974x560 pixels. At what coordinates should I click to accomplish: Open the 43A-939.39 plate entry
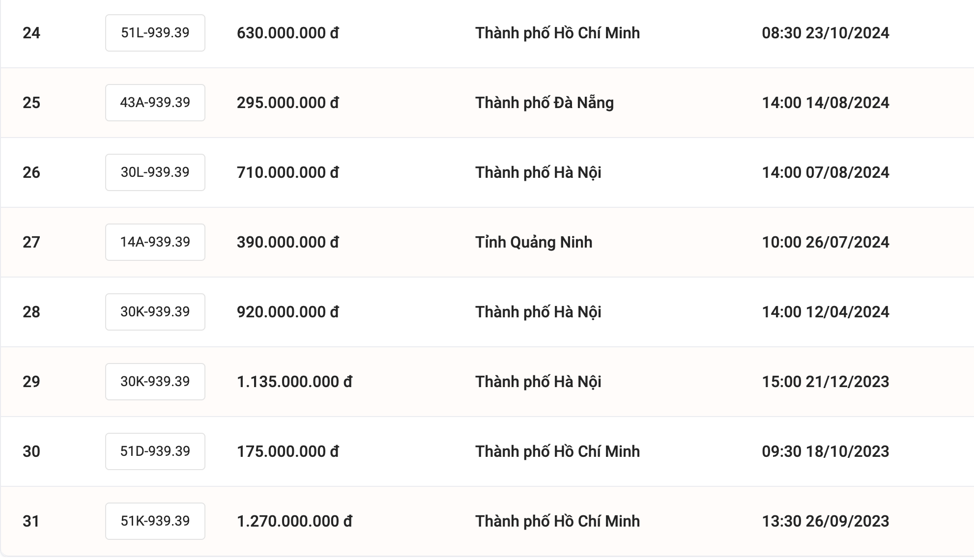[x=155, y=103]
